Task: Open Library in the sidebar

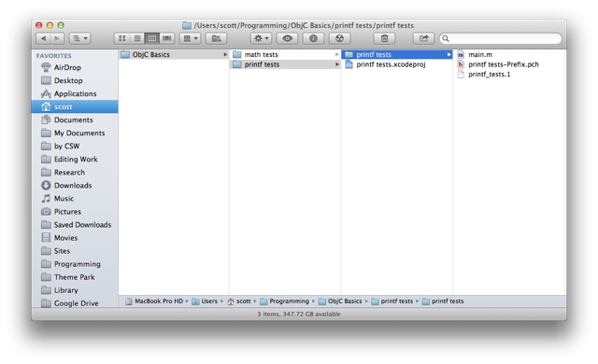Action: tap(66, 290)
